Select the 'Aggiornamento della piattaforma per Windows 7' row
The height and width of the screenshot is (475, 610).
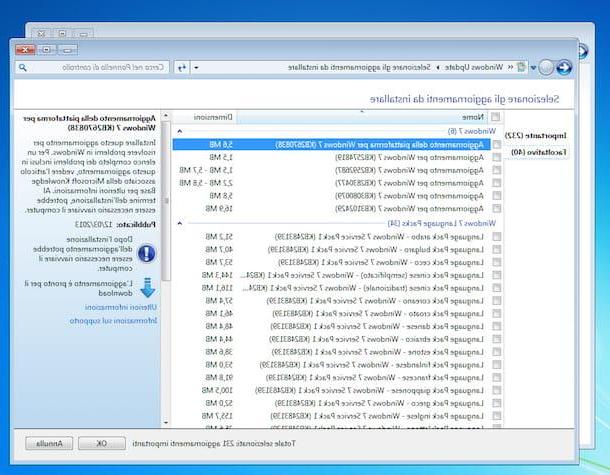(331, 144)
